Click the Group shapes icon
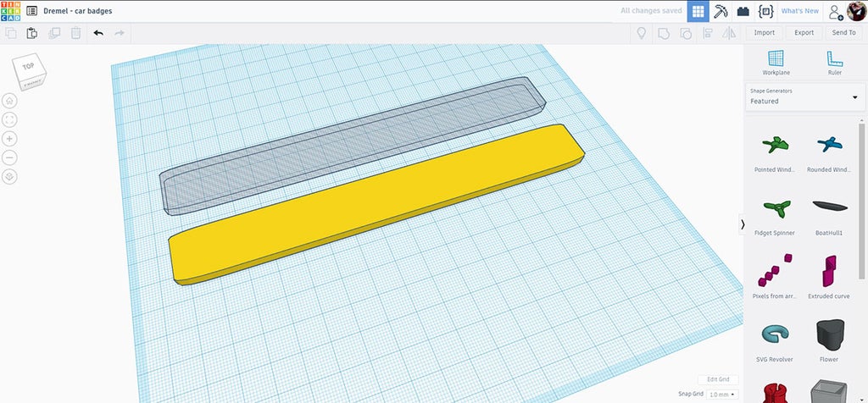The height and width of the screenshot is (403, 868). point(663,33)
